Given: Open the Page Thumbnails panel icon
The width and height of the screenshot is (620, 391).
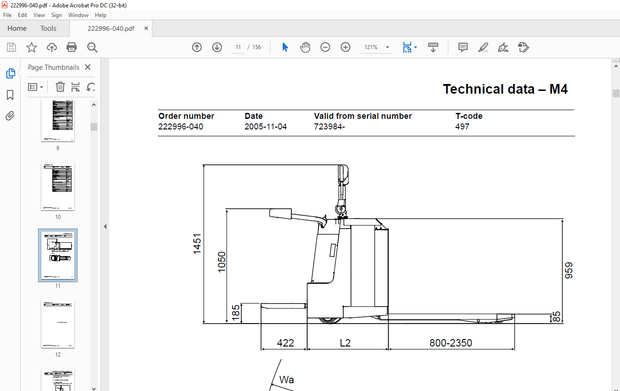Looking at the screenshot, I should [x=10, y=74].
